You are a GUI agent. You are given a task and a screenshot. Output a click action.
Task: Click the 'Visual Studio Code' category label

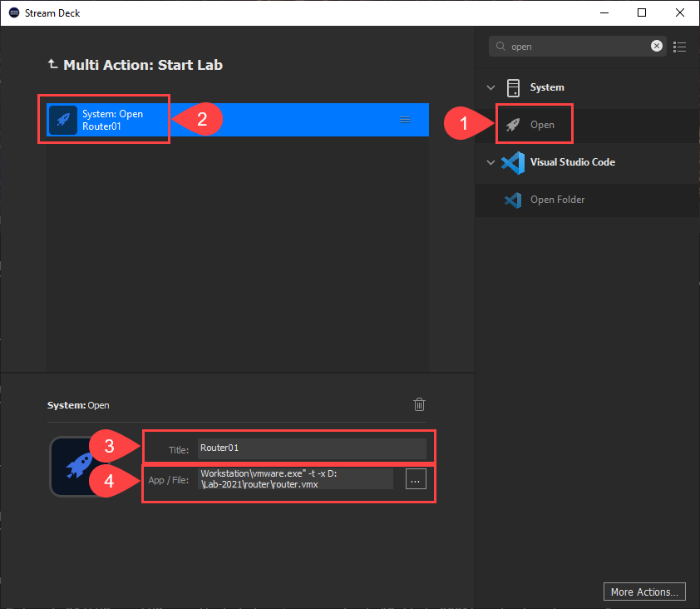(x=572, y=162)
